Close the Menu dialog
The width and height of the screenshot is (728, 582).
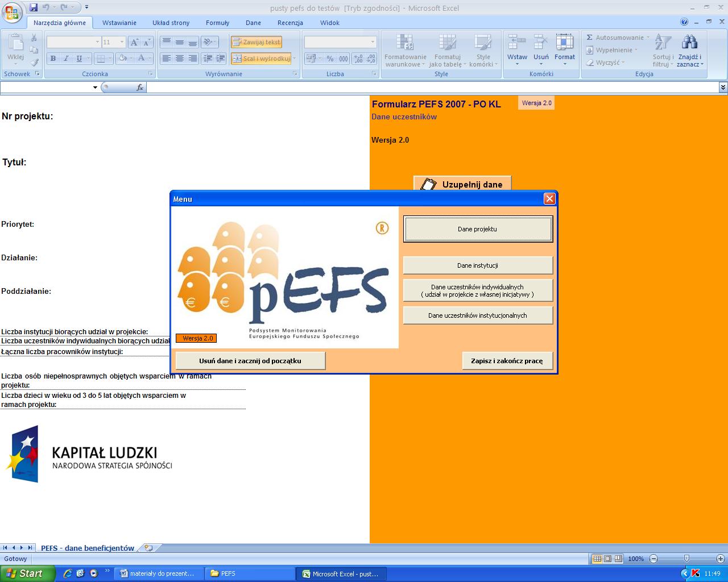click(549, 198)
